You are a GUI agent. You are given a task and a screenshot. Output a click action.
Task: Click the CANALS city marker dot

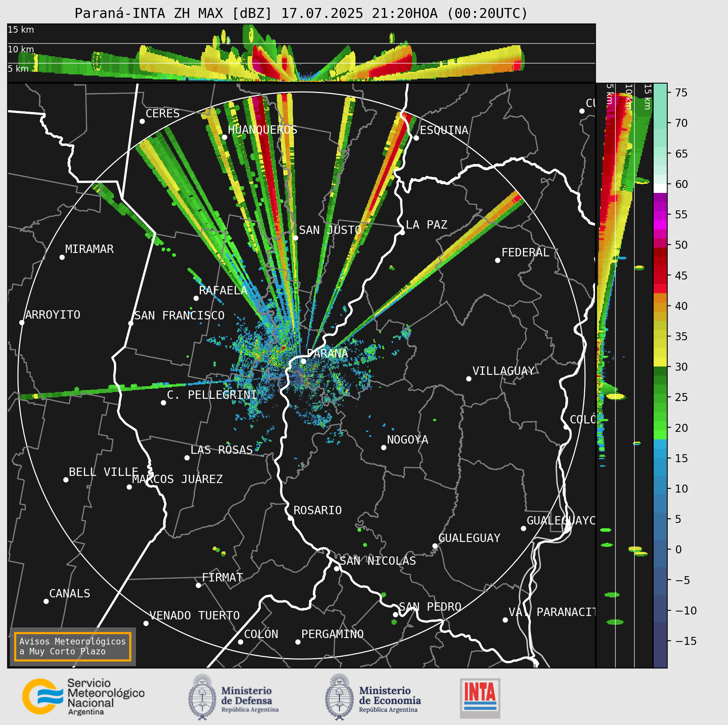click(x=46, y=601)
